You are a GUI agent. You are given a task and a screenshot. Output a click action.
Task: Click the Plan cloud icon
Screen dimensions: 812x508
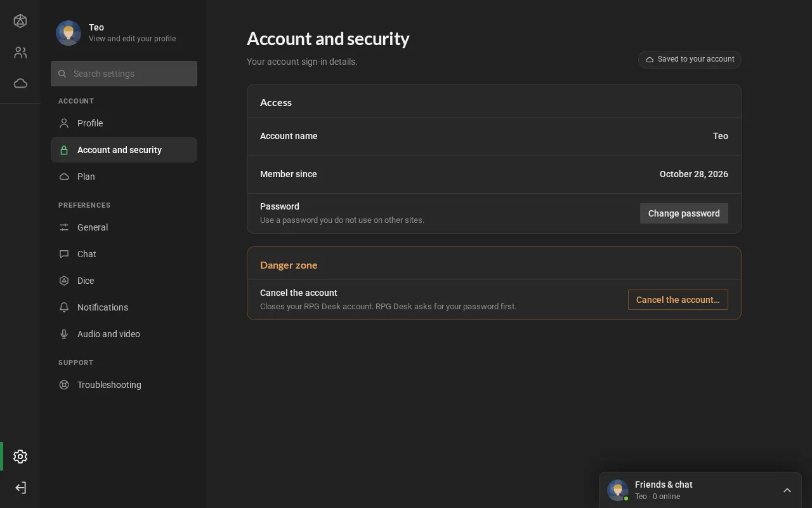point(64,177)
